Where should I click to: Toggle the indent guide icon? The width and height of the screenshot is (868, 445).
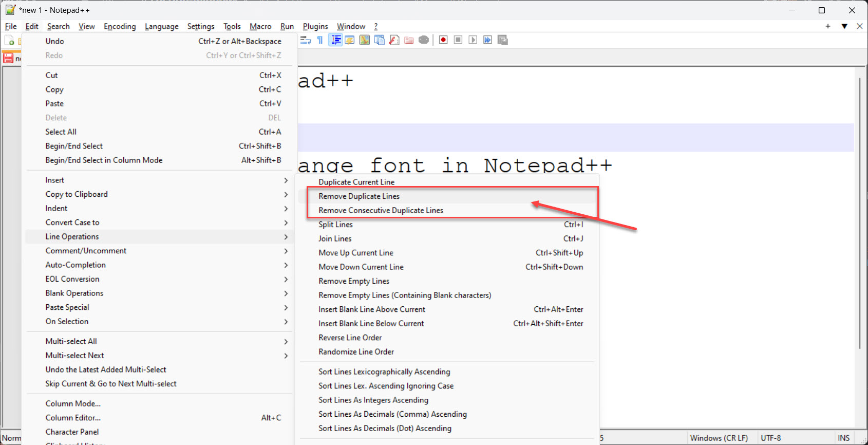335,40
